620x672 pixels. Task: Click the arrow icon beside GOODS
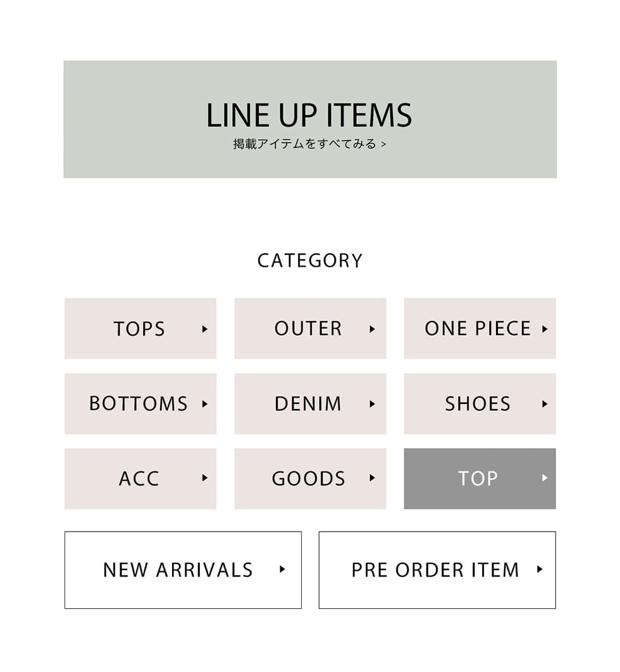click(372, 478)
